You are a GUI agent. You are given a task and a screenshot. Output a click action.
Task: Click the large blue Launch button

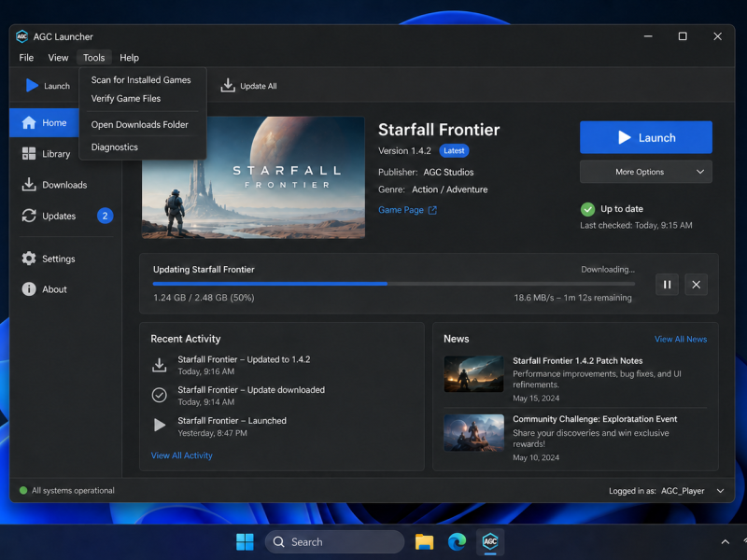646,137
